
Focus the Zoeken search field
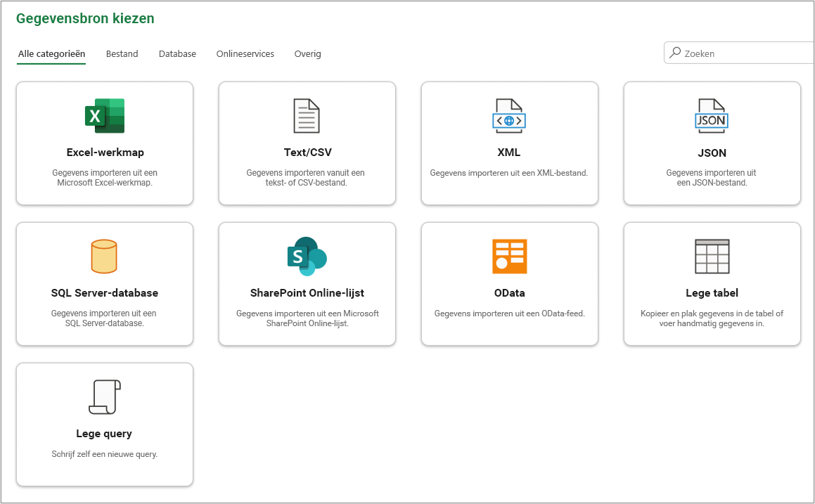click(x=739, y=53)
